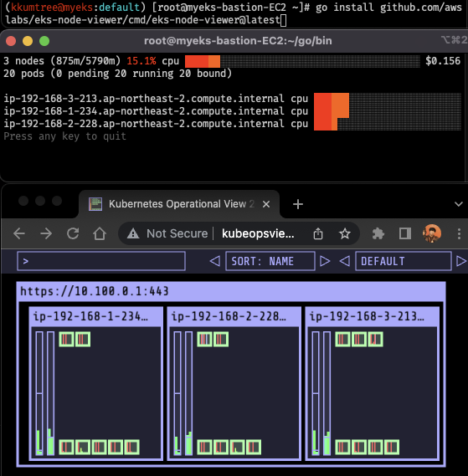Click the kubeopsview URL in address bar
468x476 pixels.
click(x=258, y=233)
